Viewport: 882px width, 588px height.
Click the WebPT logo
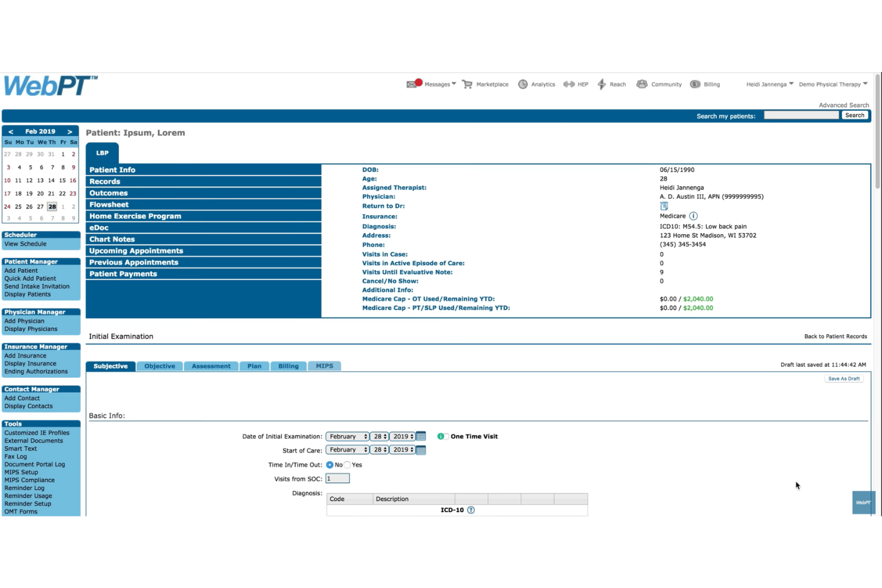(x=51, y=86)
